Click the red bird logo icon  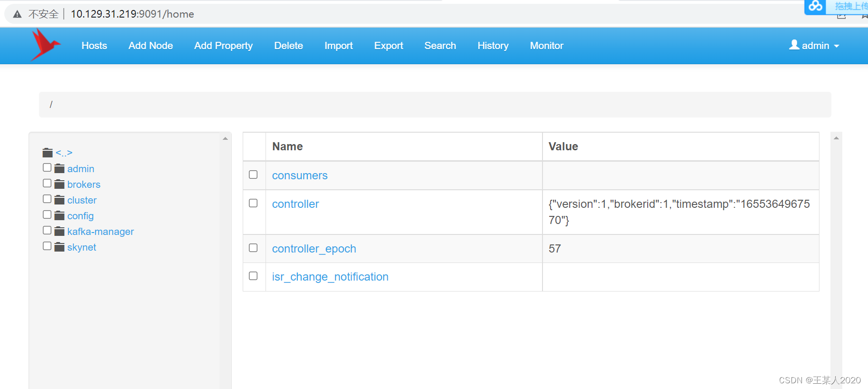(45, 45)
